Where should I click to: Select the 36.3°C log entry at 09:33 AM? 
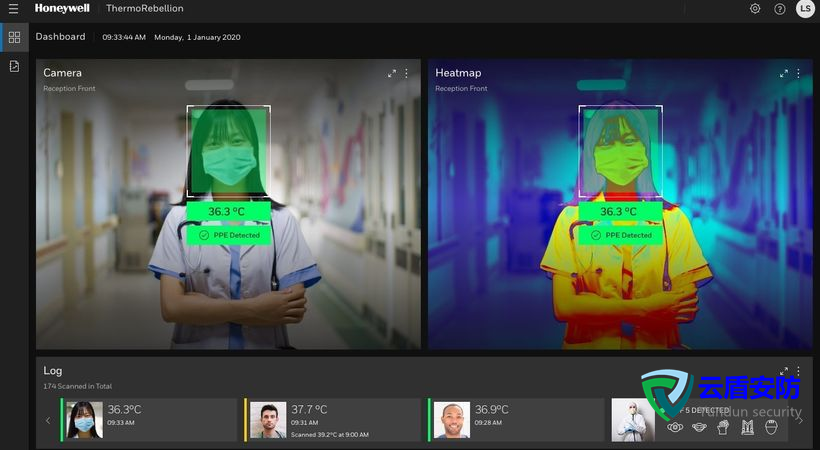coord(150,420)
